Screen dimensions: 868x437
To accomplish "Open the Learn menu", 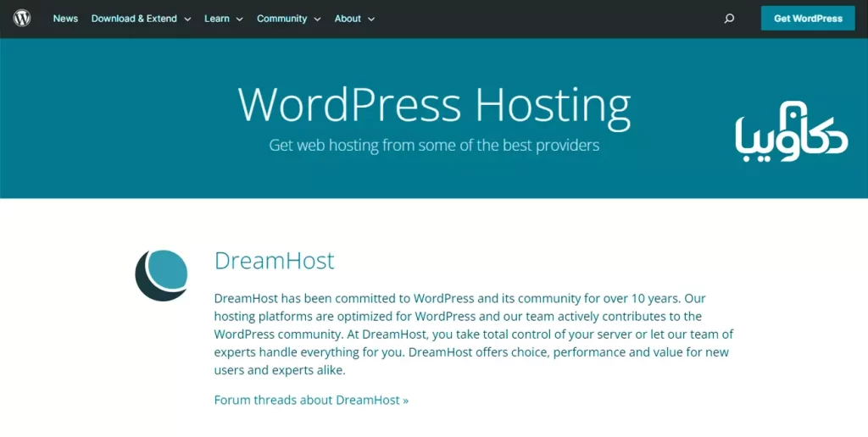I will pos(217,19).
